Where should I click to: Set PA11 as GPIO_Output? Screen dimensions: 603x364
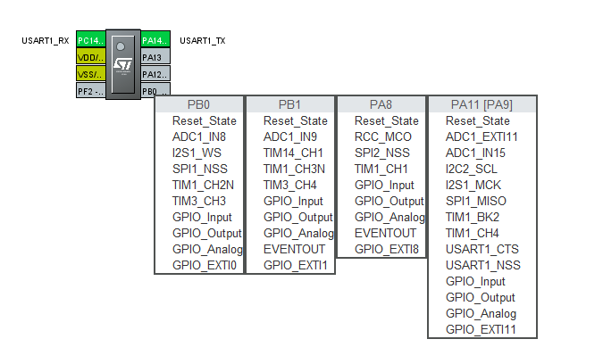click(482, 298)
